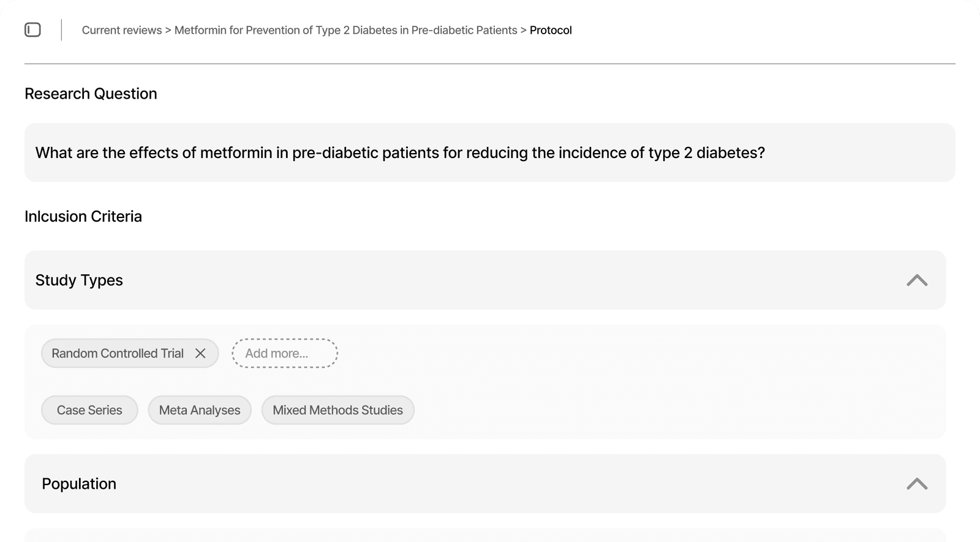
Task: Add the Mixed Methods Studies chip
Action: [337, 410]
